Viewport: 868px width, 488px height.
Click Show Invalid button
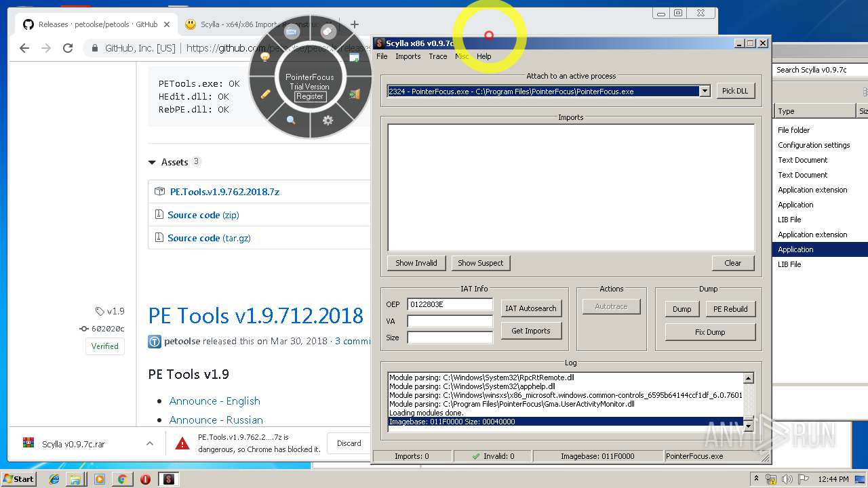(416, 263)
